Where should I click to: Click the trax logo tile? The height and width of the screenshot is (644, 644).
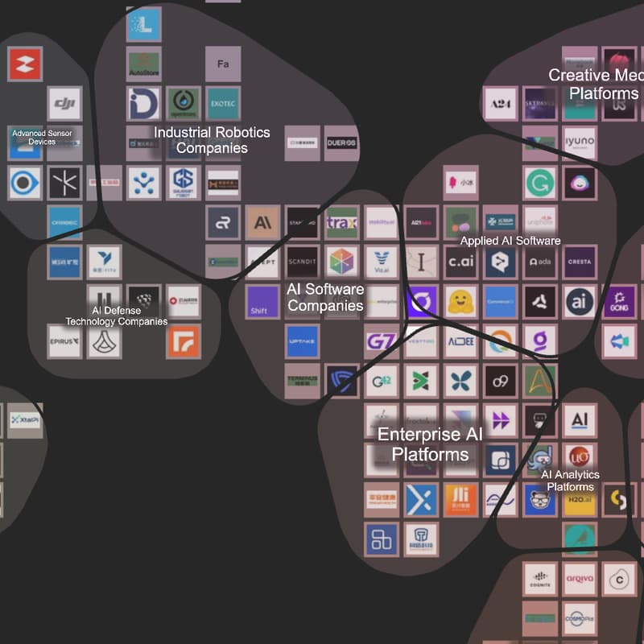(x=341, y=222)
